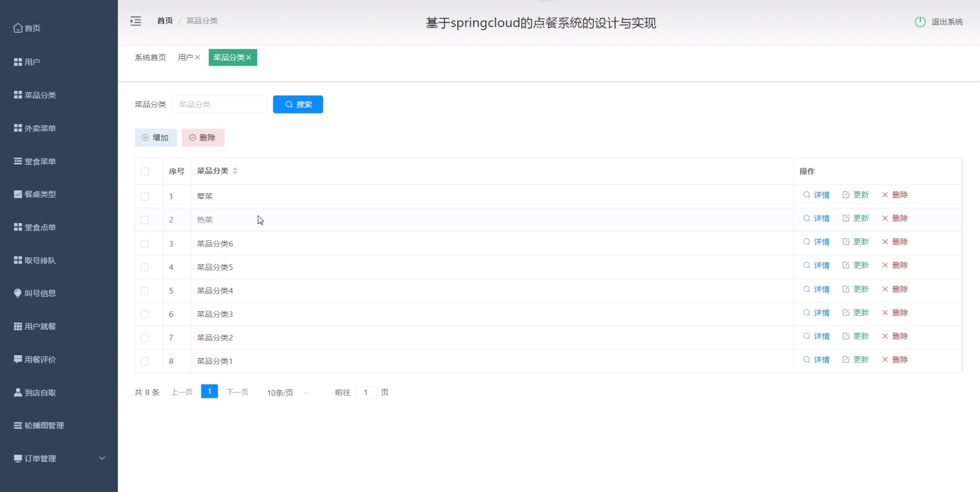Check the row for 荤菜
Image resolution: width=980 pixels, height=492 pixels.
(x=145, y=196)
